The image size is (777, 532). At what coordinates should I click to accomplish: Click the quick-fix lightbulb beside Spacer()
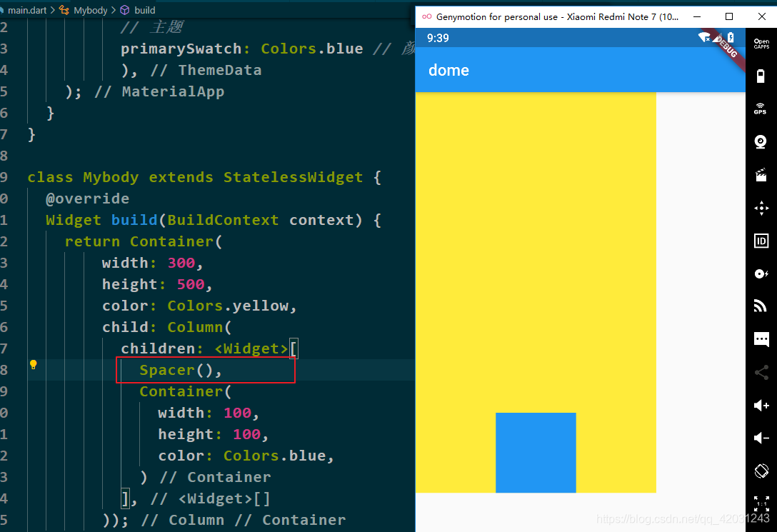click(x=33, y=364)
